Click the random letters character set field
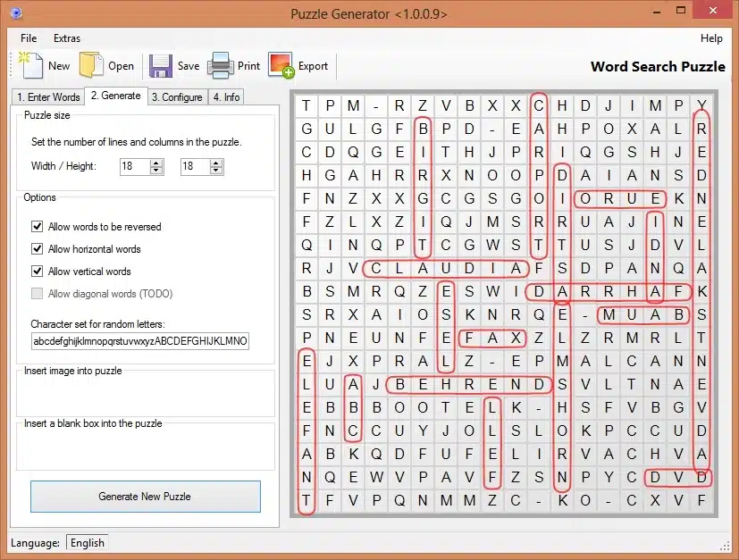The image size is (739, 560). point(140,342)
